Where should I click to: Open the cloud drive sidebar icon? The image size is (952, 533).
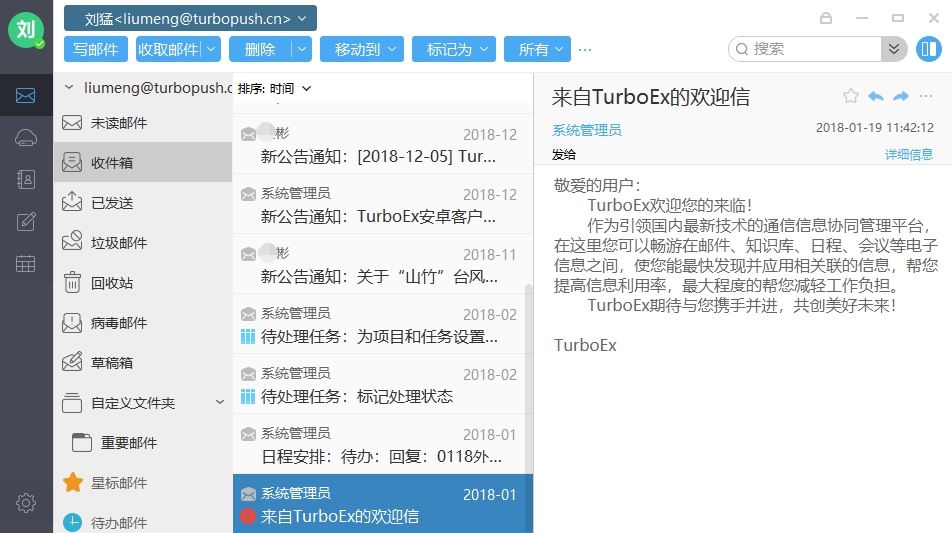point(26,138)
